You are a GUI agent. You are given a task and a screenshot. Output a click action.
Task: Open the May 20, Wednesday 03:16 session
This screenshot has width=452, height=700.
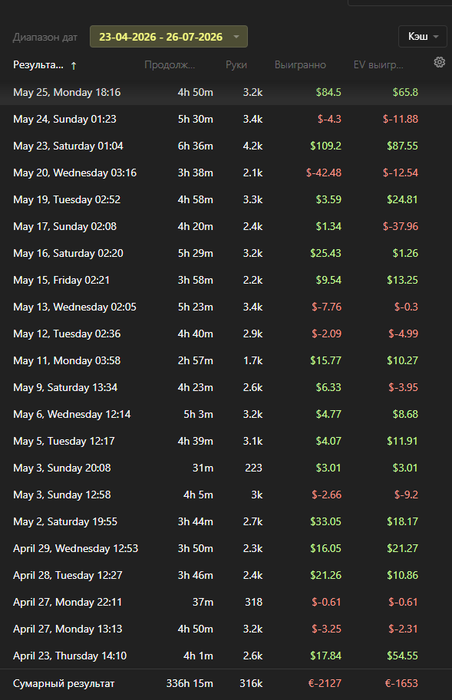click(226, 173)
